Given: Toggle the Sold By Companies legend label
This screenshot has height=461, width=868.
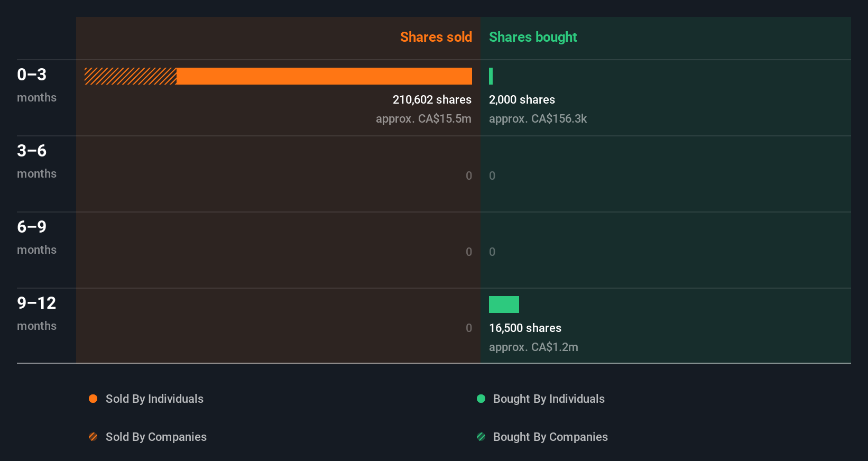Looking at the screenshot, I should pos(156,437).
